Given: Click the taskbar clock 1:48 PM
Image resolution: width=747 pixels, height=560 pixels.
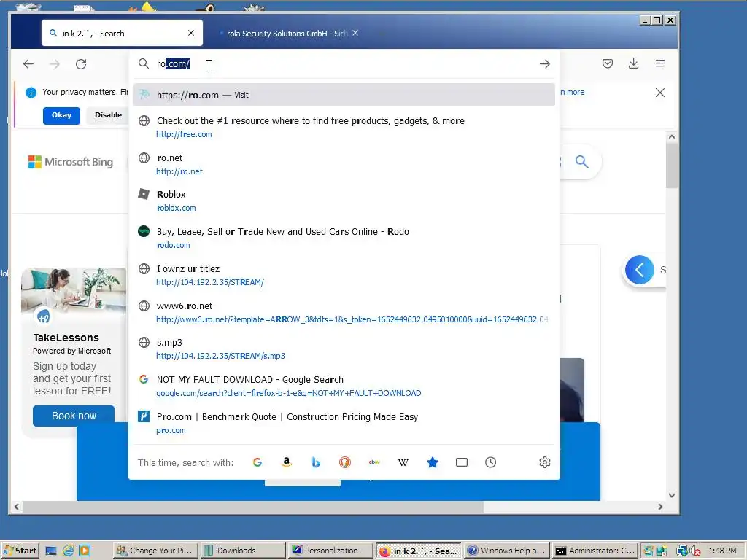Looking at the screenshot, I should [722, 551].
